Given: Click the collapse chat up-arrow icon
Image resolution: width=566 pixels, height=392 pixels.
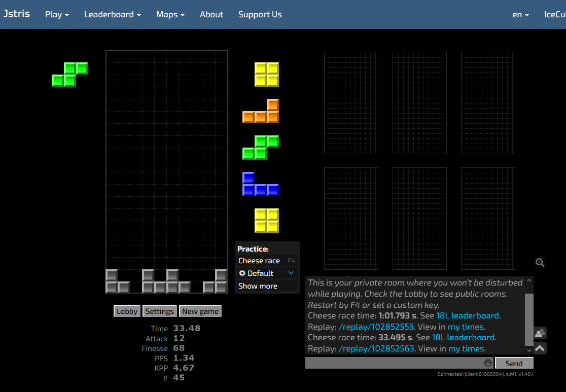Looking at the screenshot, I should (x=540, y=348).
